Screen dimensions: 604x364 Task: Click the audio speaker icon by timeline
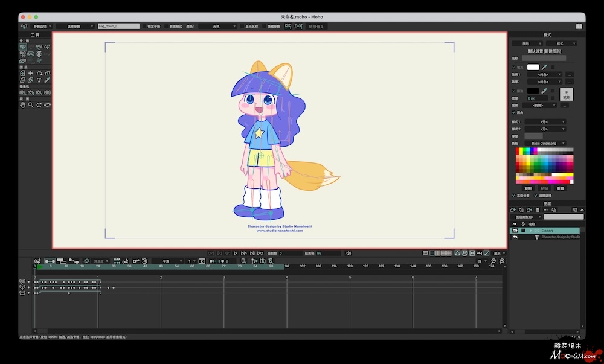pyautogui.click(x=348, y=253)
